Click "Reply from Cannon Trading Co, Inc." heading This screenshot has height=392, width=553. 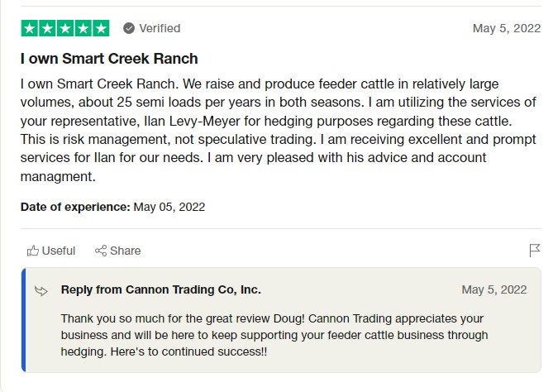160,289
